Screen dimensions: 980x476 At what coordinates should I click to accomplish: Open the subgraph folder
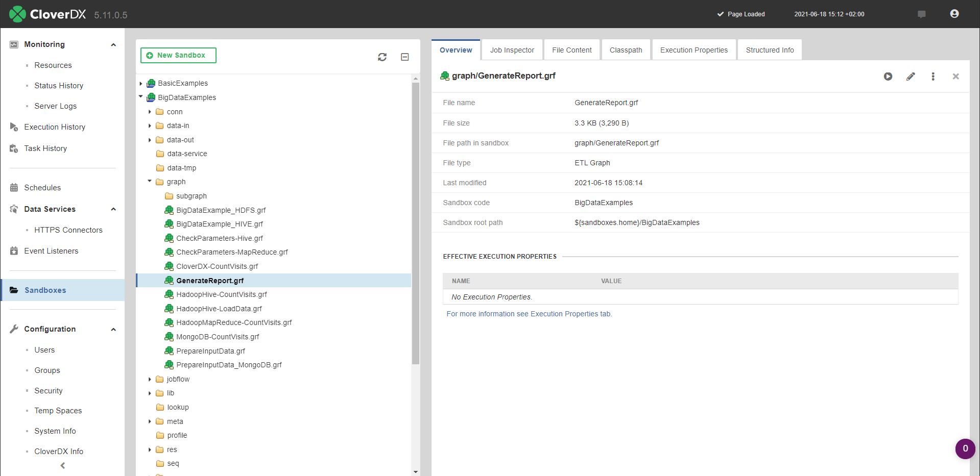coord(191,196)
